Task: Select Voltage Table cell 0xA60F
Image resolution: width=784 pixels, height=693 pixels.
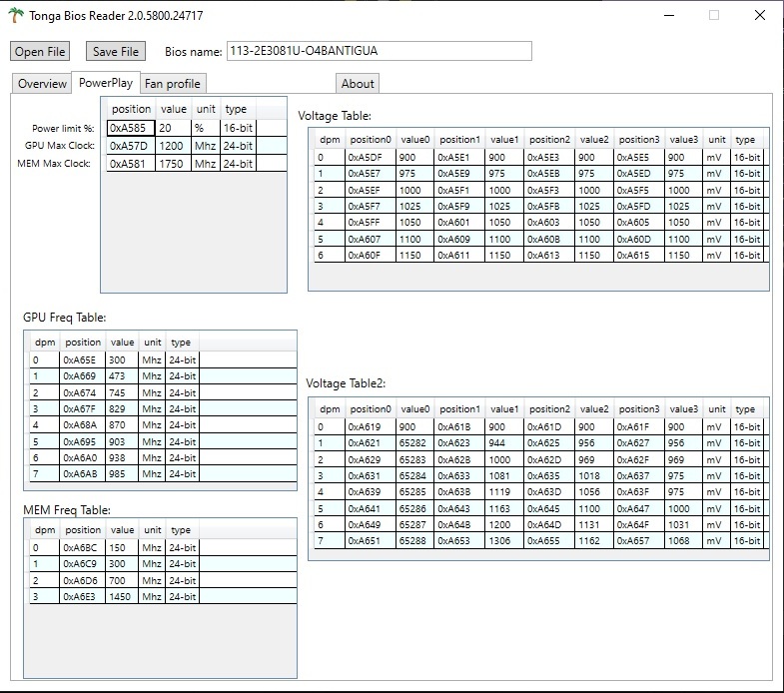Action: (x=371, y=255)
